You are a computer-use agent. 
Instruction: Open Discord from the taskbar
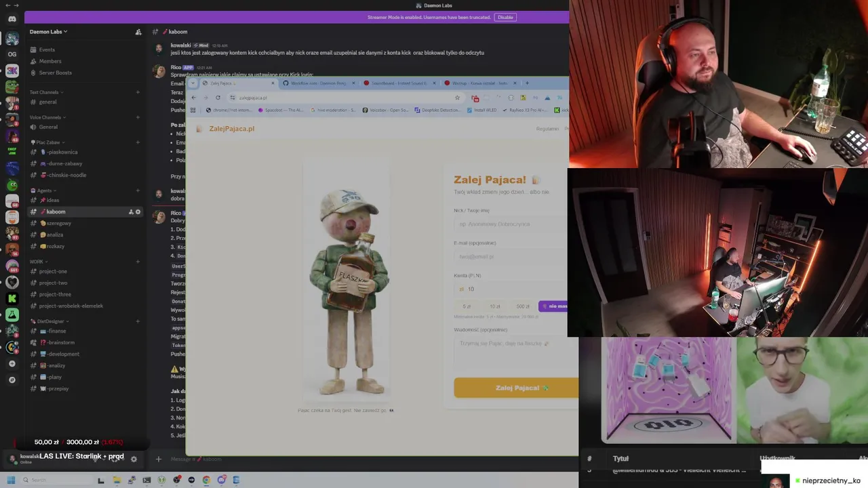coord(221,480)
